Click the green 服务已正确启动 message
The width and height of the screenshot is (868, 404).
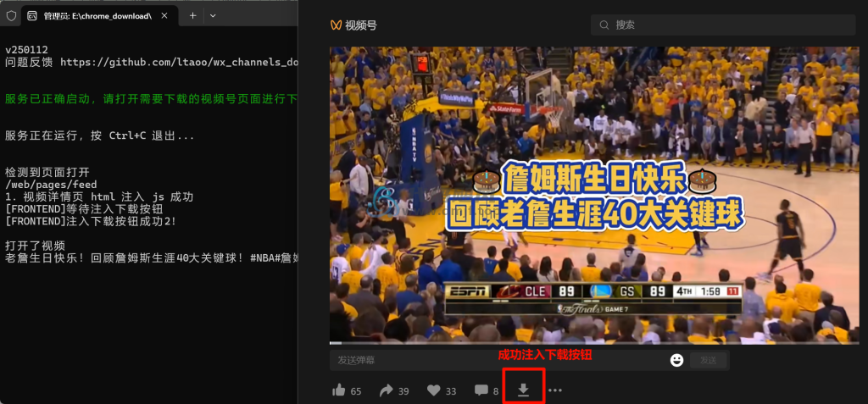[152, 99]
